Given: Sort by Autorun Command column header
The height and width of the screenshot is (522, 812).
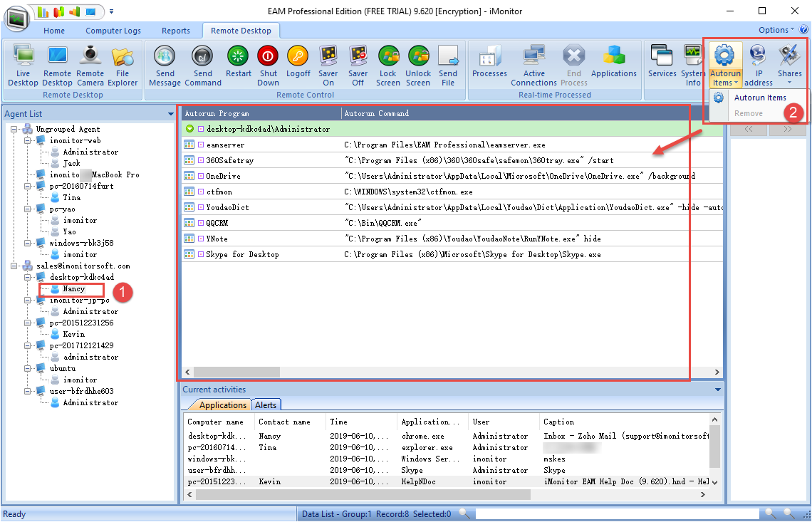Looking at the screenshot, I should 532,113.
